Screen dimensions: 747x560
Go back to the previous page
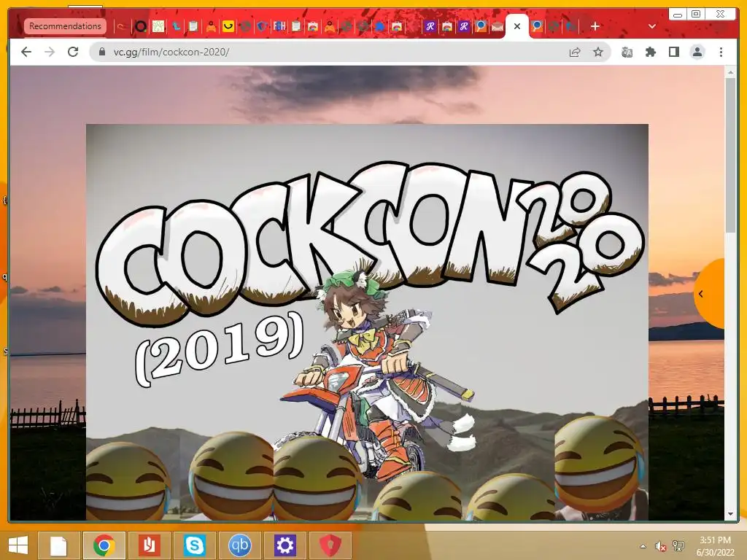tap(26, 52)
